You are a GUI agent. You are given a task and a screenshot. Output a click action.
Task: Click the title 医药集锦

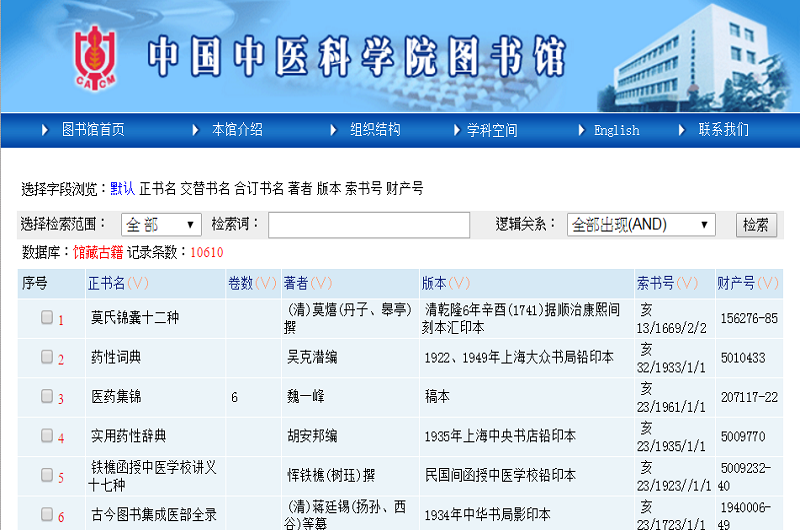pyautogui.click(x=116, y=396)
